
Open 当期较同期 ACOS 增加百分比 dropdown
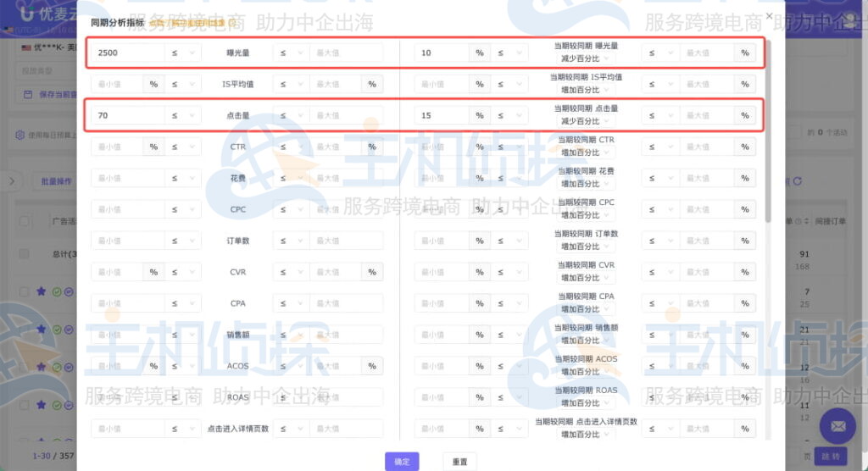click(x=585, y=372)
